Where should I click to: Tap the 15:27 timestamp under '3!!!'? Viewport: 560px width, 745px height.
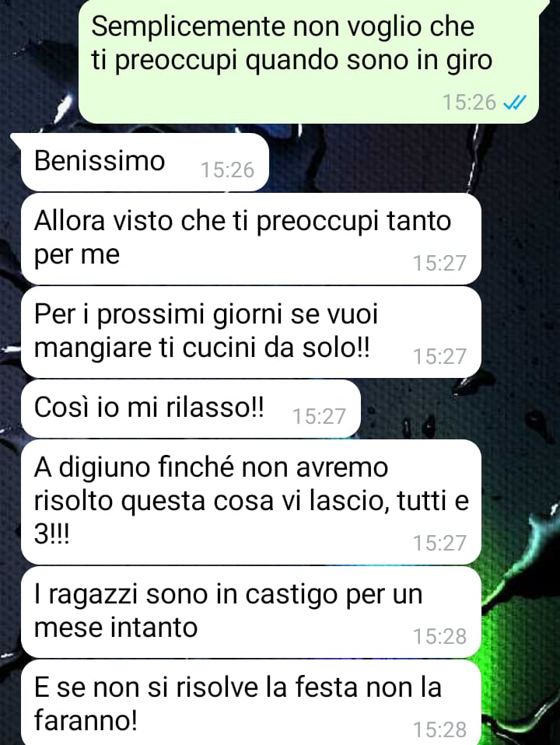439,543
